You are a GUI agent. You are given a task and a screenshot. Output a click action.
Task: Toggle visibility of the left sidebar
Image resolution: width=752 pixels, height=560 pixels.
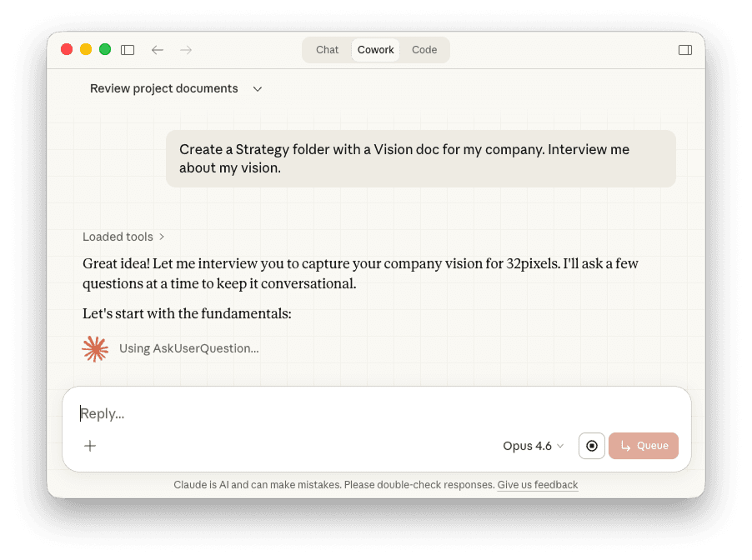[x=128, y=50]
